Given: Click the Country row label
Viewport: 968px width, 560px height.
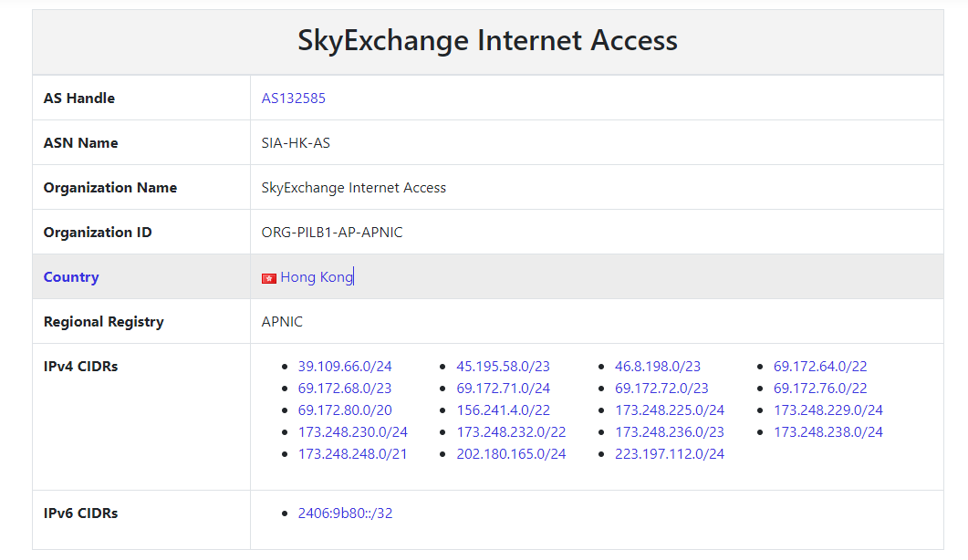Looking at the screenshot, I should pyautogui.click(x=71, y=277).
